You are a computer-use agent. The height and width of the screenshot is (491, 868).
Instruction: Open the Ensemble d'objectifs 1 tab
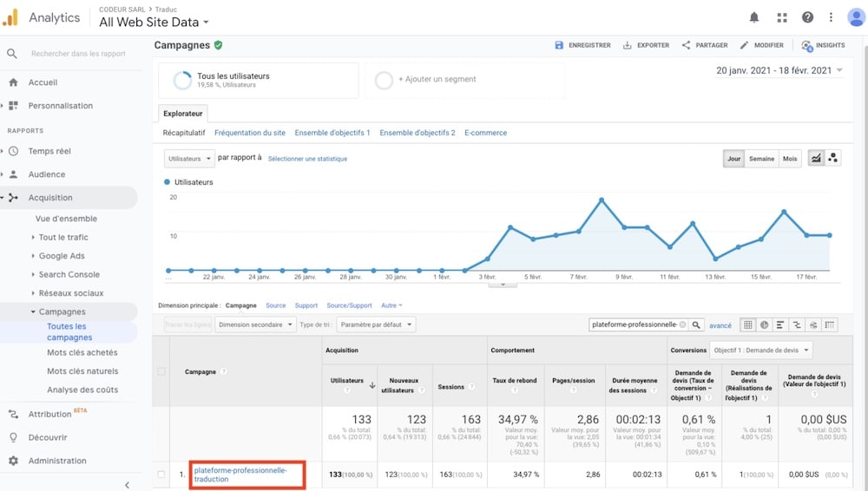coord(332,133)
